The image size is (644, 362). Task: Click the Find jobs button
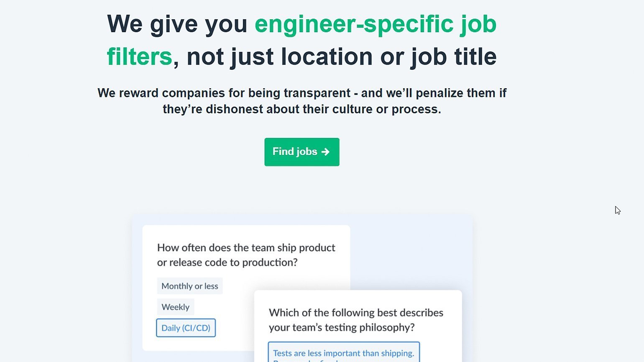pos(302,152)
